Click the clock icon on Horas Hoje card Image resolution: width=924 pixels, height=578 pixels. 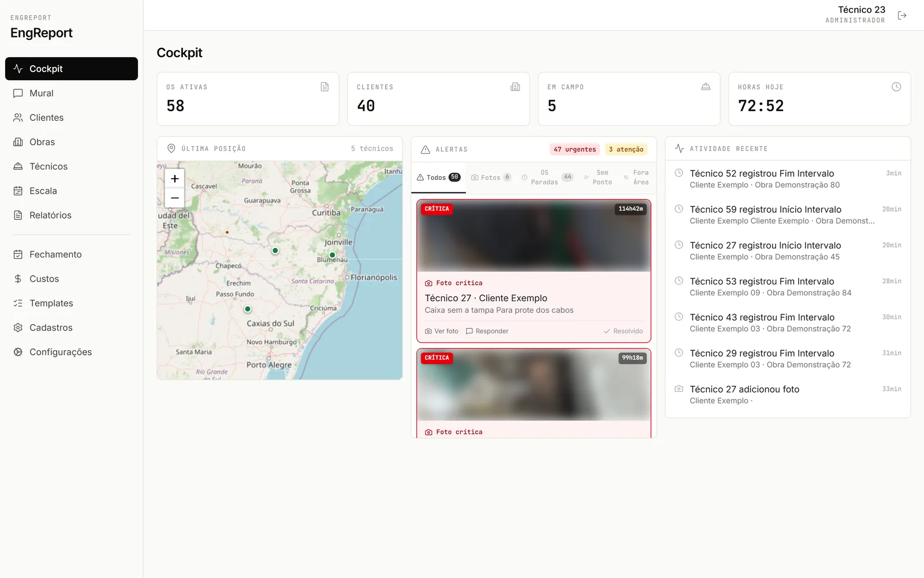(896, 87)
